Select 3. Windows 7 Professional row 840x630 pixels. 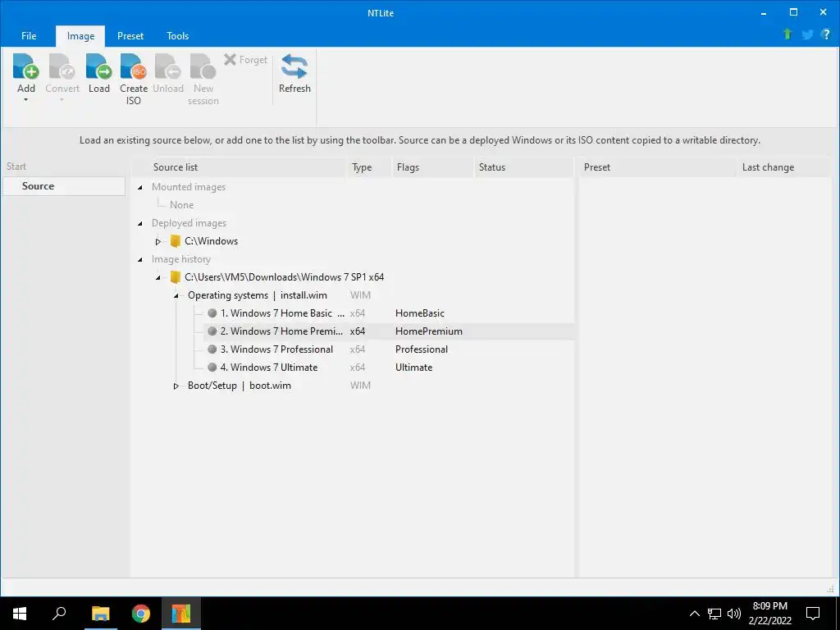tap(388, 349)
